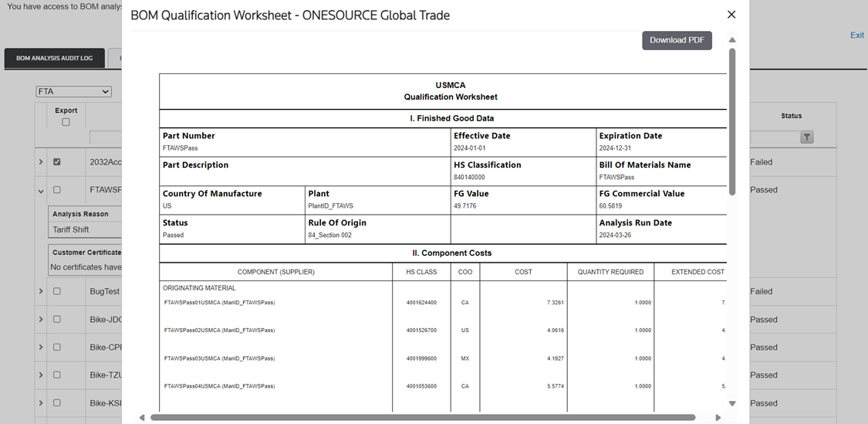Click the Failed status of 2032Acc row
This screenshot has width=868, height=424.
pos(762,162)
